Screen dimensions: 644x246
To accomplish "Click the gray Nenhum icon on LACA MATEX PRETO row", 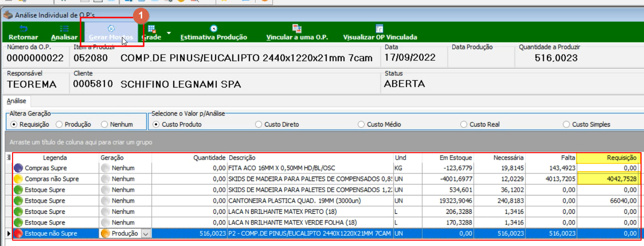I will (105, 211).
